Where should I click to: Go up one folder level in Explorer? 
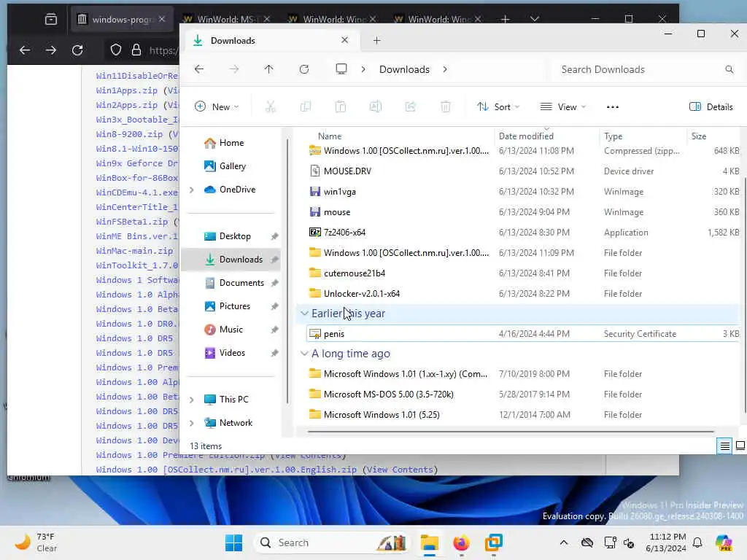coord(268,69)
